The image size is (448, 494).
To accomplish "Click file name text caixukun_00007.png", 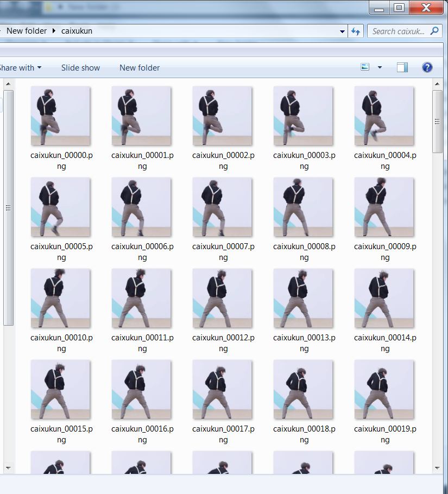I will pos(223,252).
